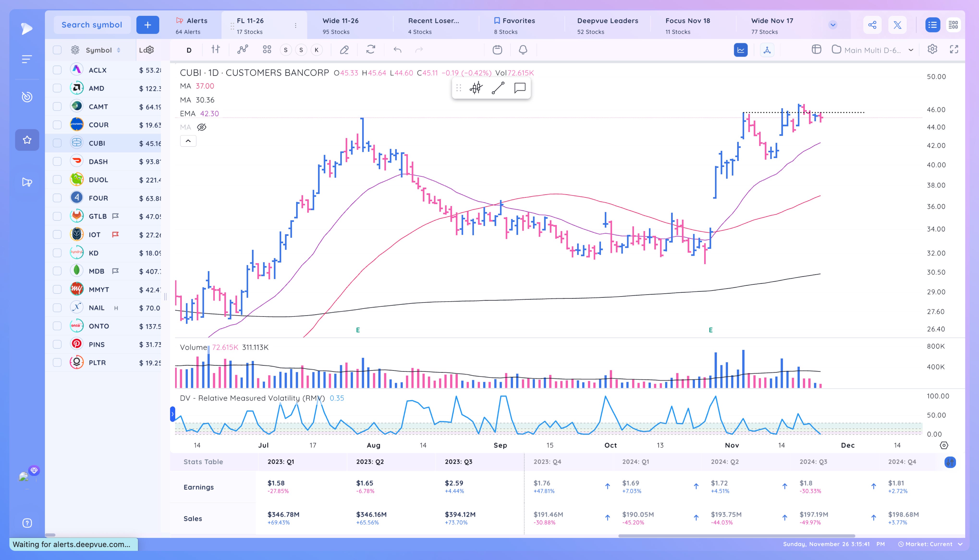Open the calendar date icon
The image size is (979, 560).
pyautogui.click(x=497, y=50)
